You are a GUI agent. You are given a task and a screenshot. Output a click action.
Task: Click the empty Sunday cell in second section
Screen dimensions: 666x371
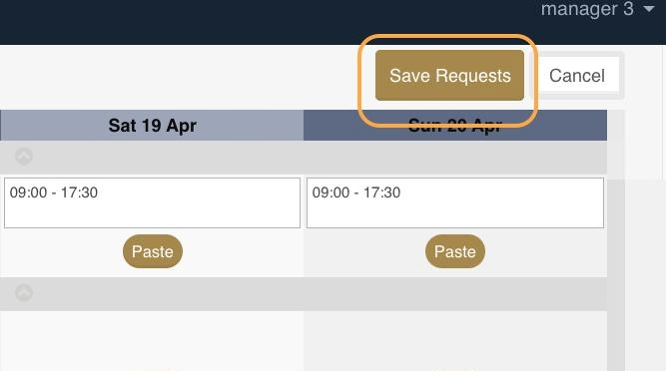click(x=455, y=340)
